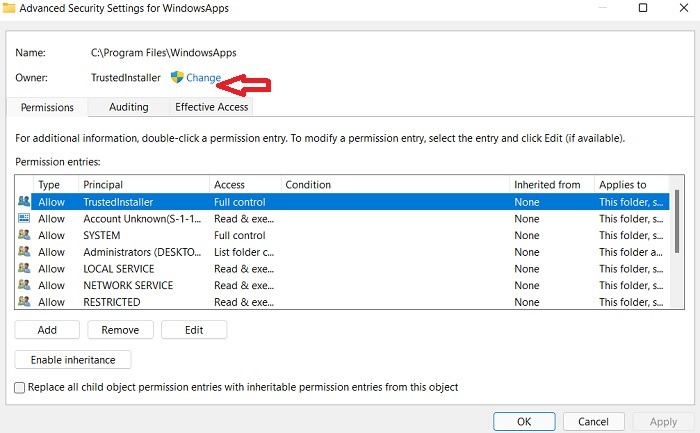Click the Condition column header
Screen dimensions: 700x433
395,185
